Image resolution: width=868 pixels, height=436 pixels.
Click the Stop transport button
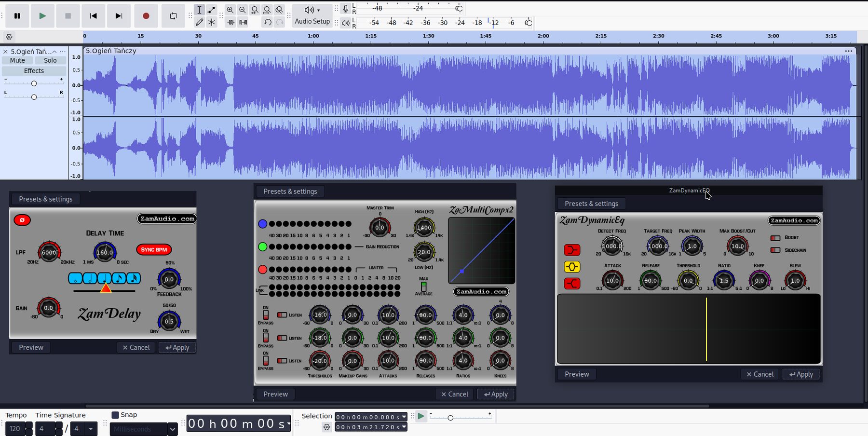(68, 16)
